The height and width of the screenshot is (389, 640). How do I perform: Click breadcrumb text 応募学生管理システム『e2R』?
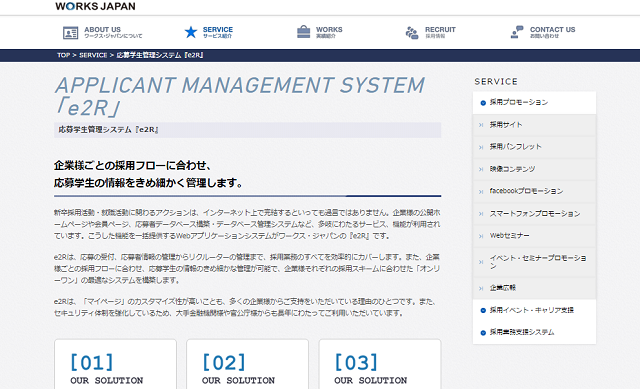coord(160,55)
